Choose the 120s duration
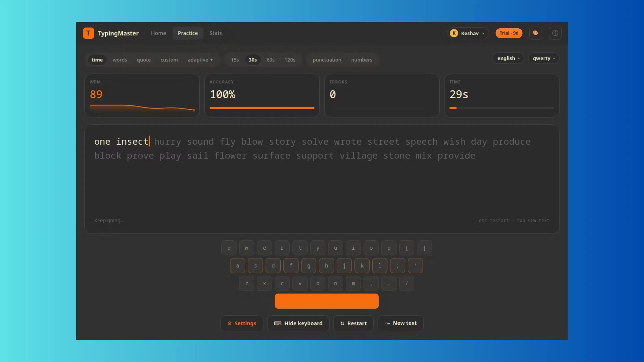644x362 pixels. pyautogui.click(x=290, y=60)
